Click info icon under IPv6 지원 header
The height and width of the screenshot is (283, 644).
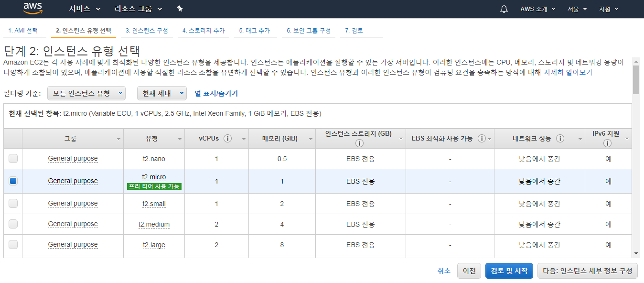click(607, 143)
